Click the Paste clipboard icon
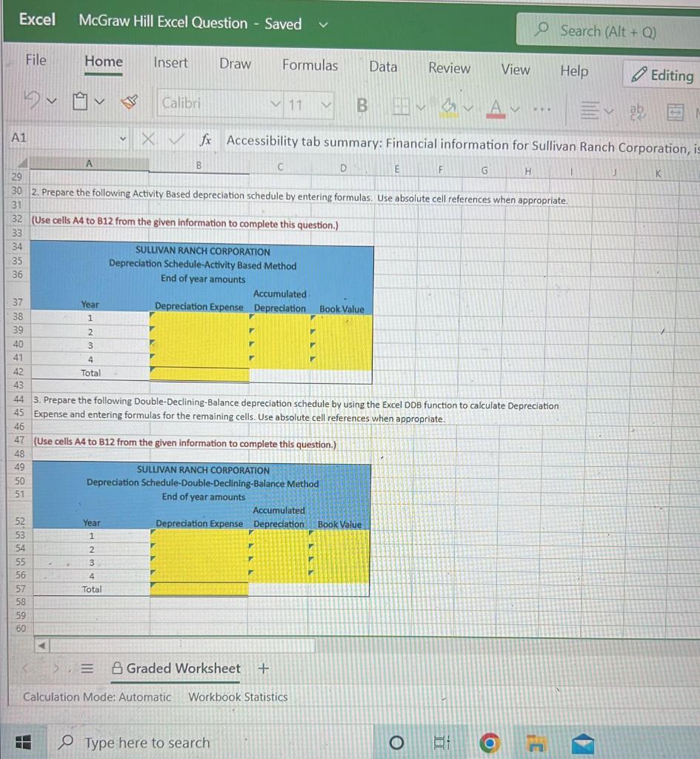The image size is (700, 759). (79, 101)
